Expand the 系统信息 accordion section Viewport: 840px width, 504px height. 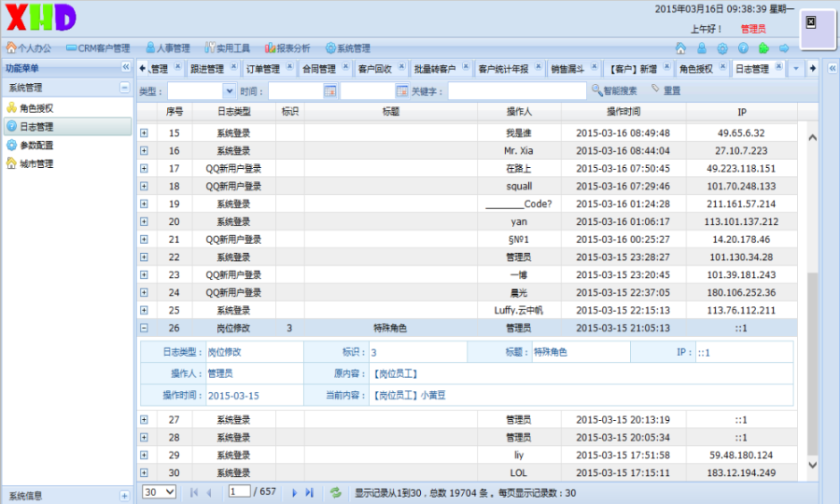pyautogui.click(x=124, y=496)
